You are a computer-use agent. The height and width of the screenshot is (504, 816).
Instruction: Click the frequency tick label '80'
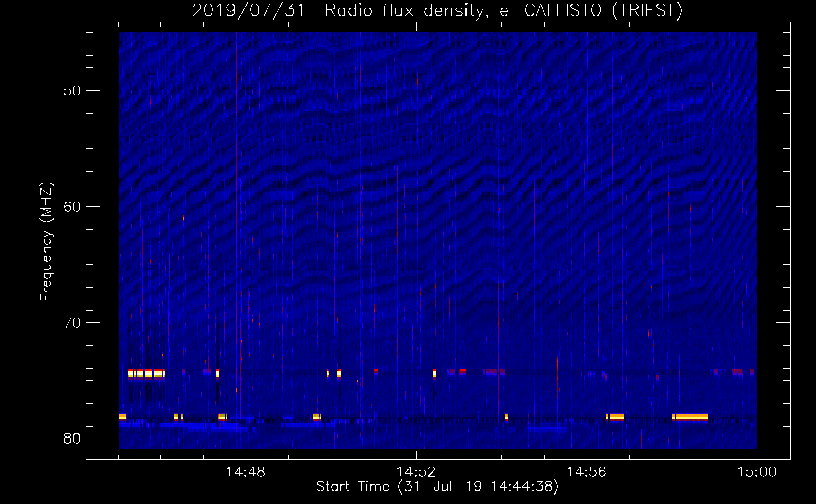[x=72, y=438]
